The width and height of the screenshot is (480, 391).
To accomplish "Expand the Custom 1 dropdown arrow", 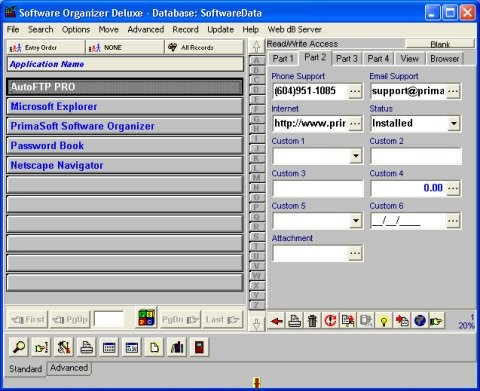I will click(x=356, y=156).
